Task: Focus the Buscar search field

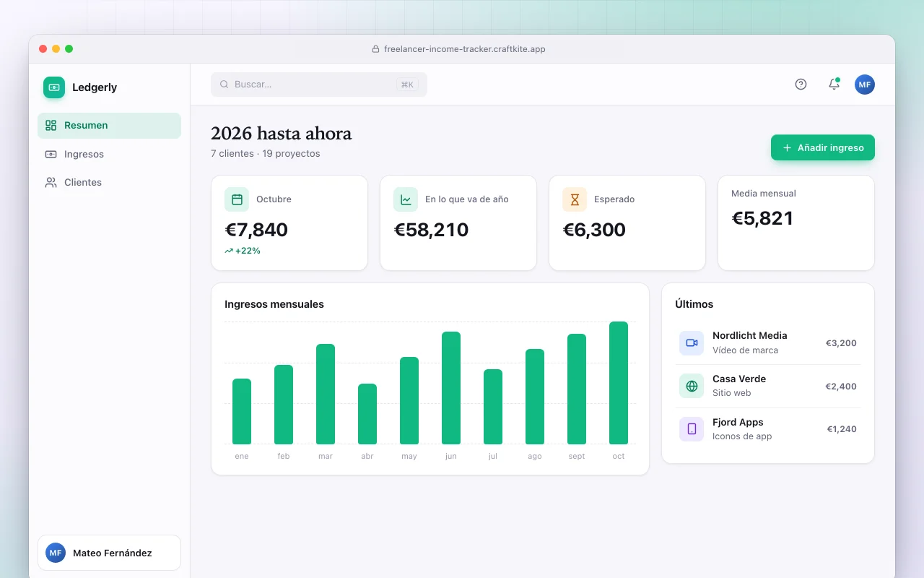Action: coord(319,85)
